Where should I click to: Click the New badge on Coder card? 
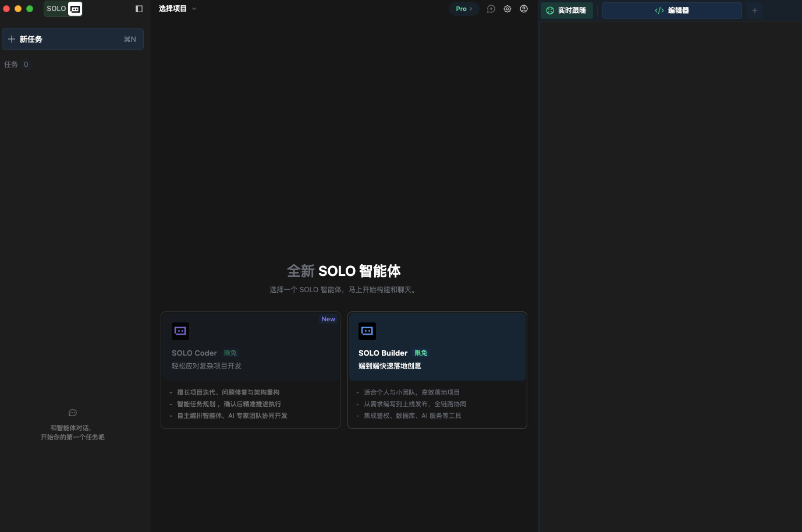(328, 319)
